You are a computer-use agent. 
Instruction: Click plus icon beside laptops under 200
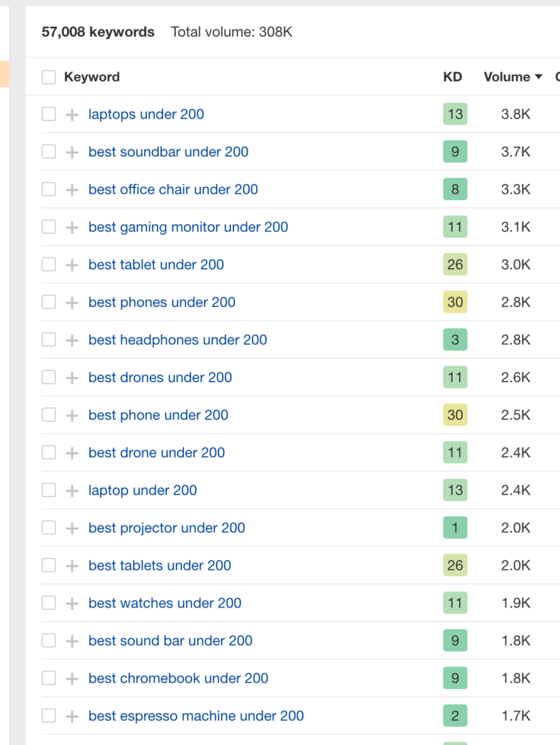(72, 114)
